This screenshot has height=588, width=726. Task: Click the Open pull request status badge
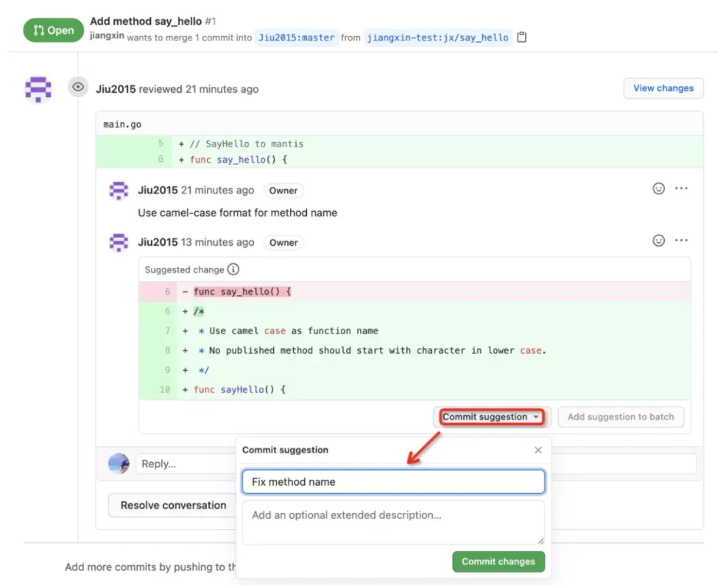53,30
